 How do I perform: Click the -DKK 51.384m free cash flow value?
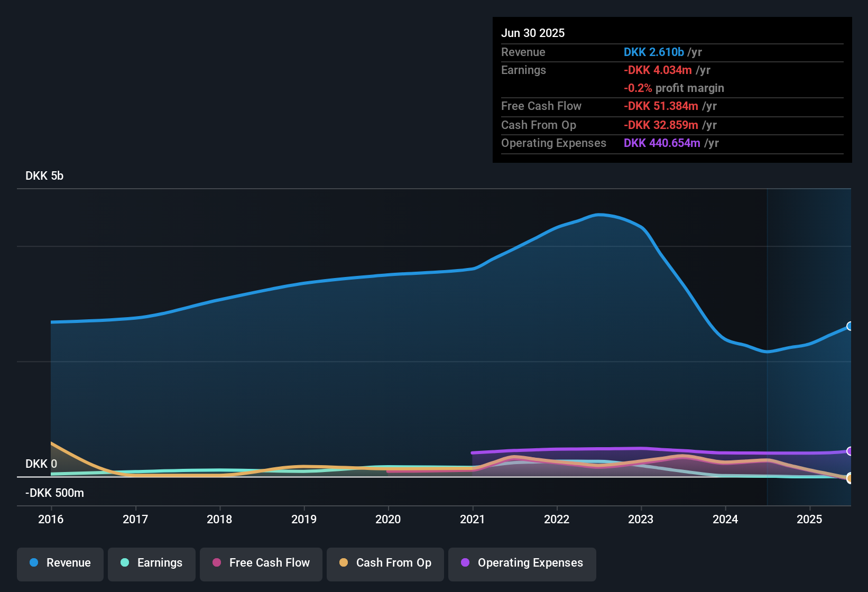[x=661, y=106]
